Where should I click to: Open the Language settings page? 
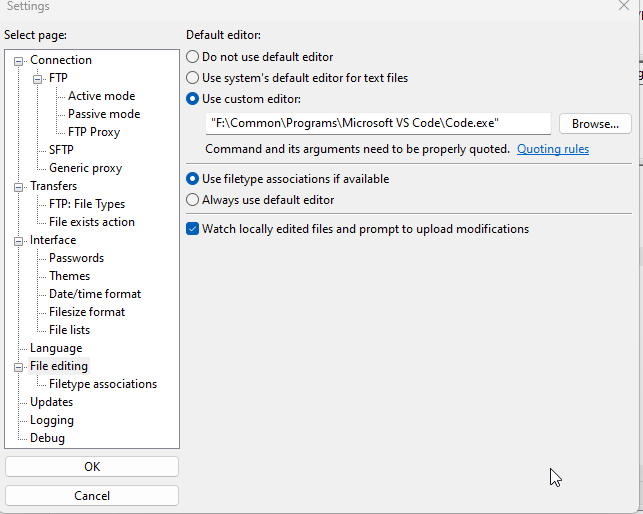coord(56,348)
